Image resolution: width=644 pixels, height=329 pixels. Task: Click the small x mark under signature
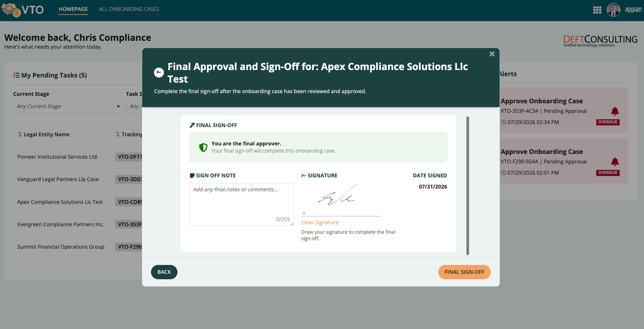pos(304,213)
